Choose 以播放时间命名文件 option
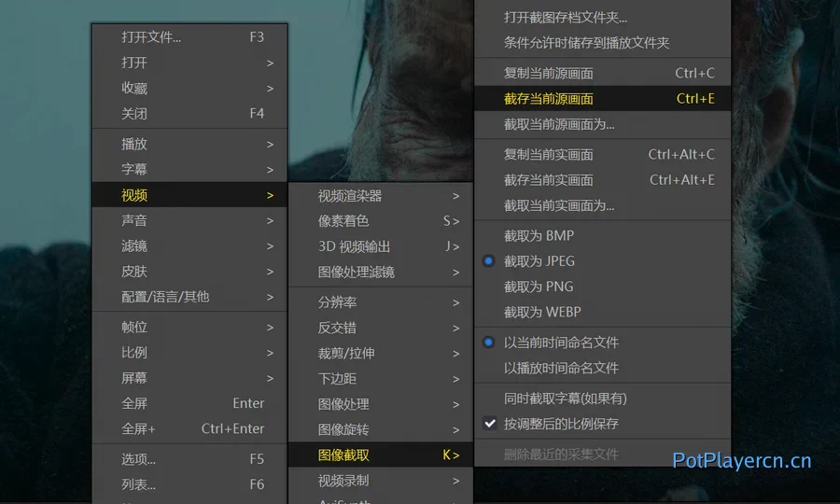The image size is (840, 504). pos(603,368)
